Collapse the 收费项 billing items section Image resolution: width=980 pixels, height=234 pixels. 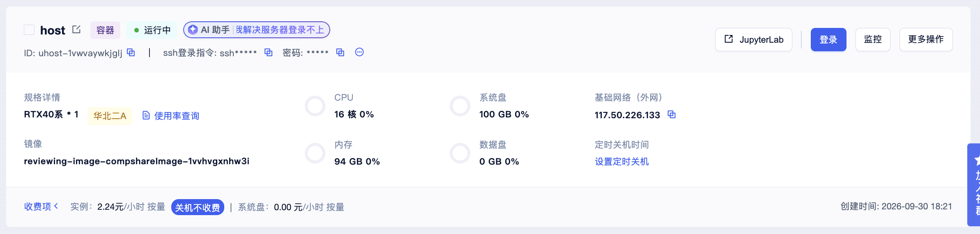pos(41,206)
